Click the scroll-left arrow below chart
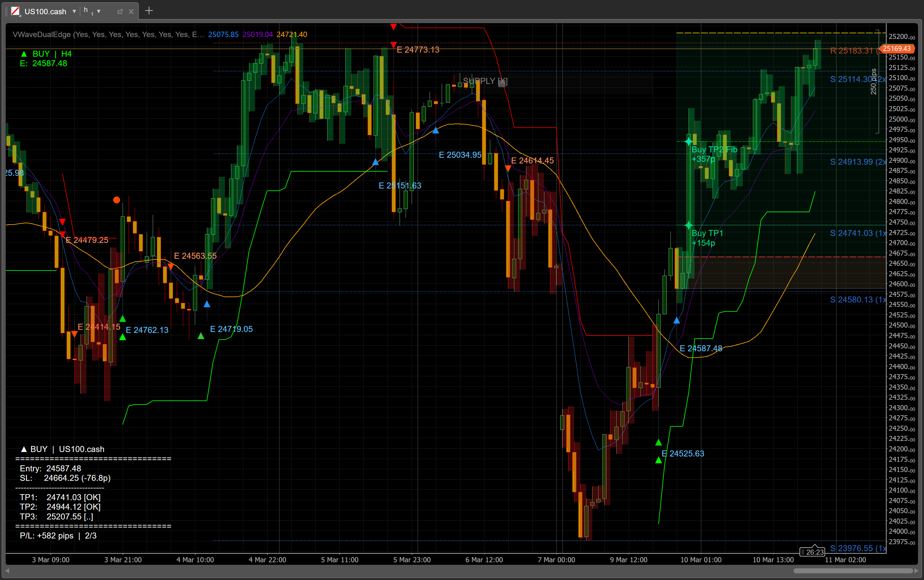This screenshot has height=580, width=924. click(7, 571)
